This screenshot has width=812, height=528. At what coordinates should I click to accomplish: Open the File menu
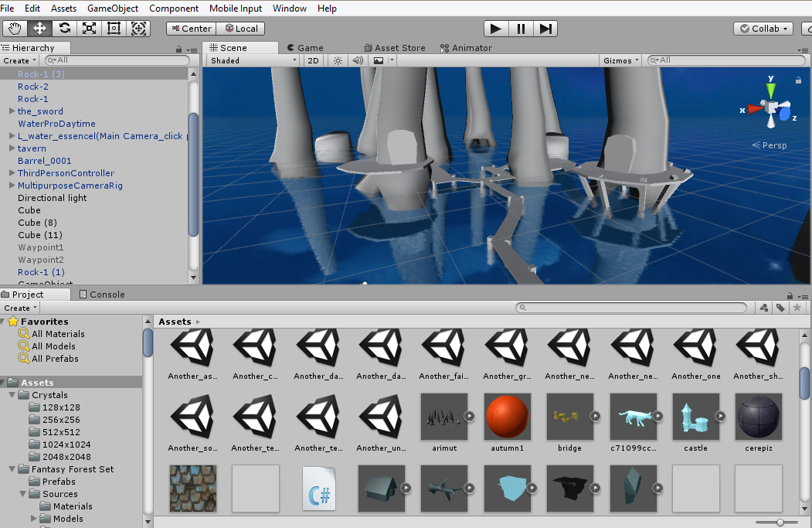[x=7, y=9]
